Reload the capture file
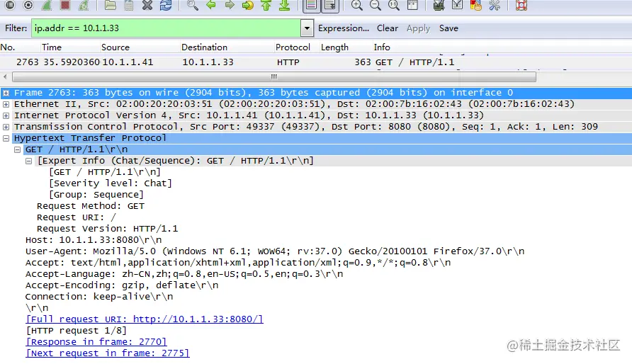 click(x=166, y=5)
